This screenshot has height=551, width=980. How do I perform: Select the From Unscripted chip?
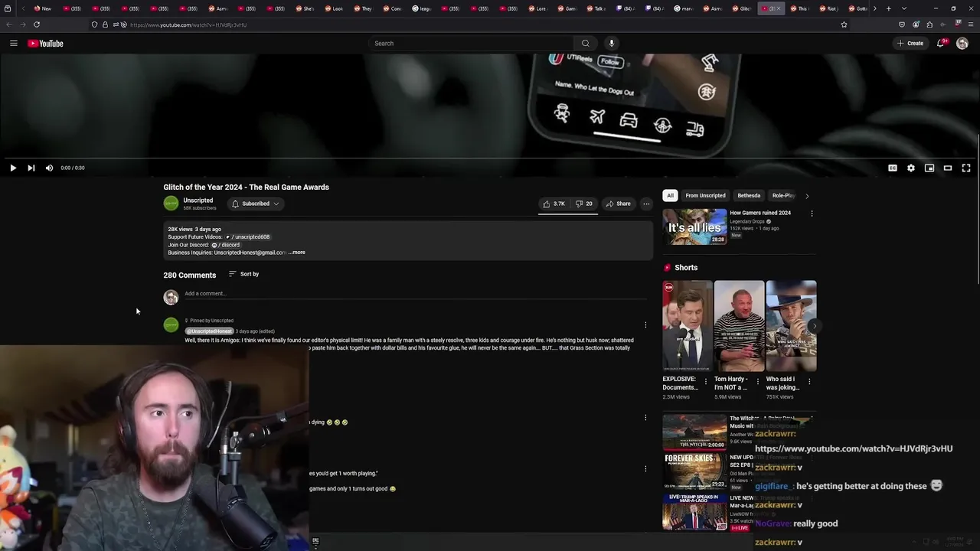coord(705,196)
